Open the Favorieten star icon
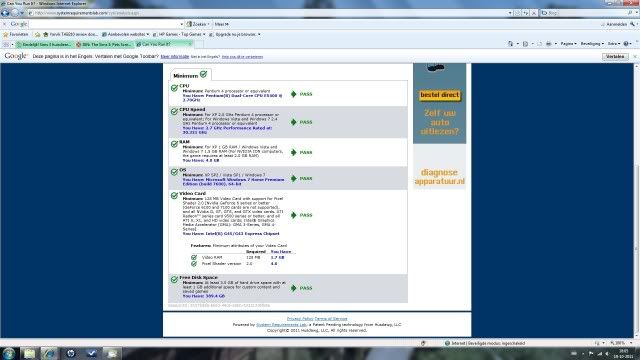This screenshot has height=360, width=640. pyautogui.click(x=5, y=34)
